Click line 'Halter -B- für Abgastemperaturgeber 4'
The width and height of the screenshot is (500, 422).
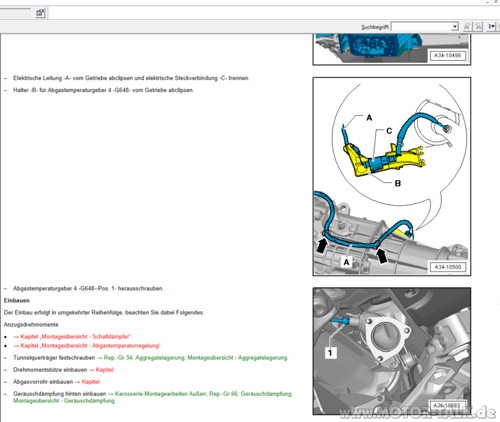click(103, 90)
